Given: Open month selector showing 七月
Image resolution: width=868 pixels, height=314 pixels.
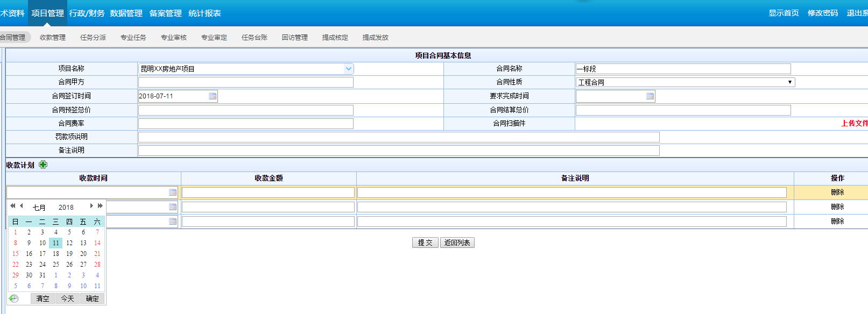Looking at the screenshot, I should click(39, 208).
